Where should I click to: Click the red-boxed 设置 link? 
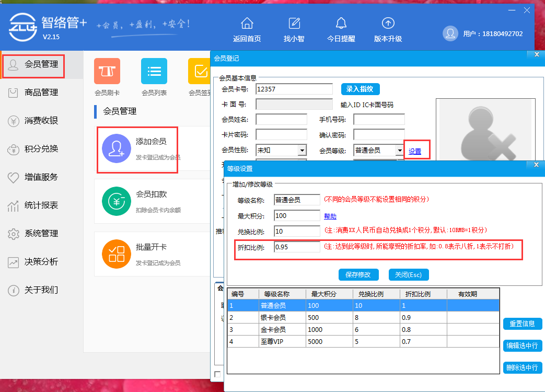coord(417,150)
